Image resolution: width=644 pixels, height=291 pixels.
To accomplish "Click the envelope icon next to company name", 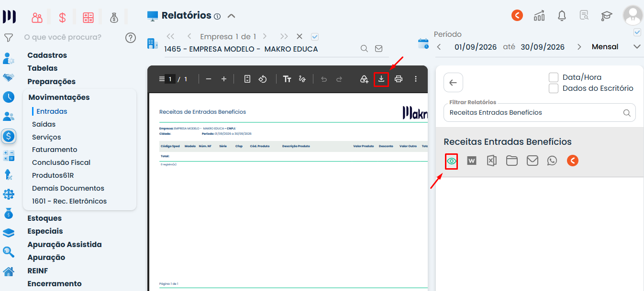I will pyautogui.click(x=378, y=49).
